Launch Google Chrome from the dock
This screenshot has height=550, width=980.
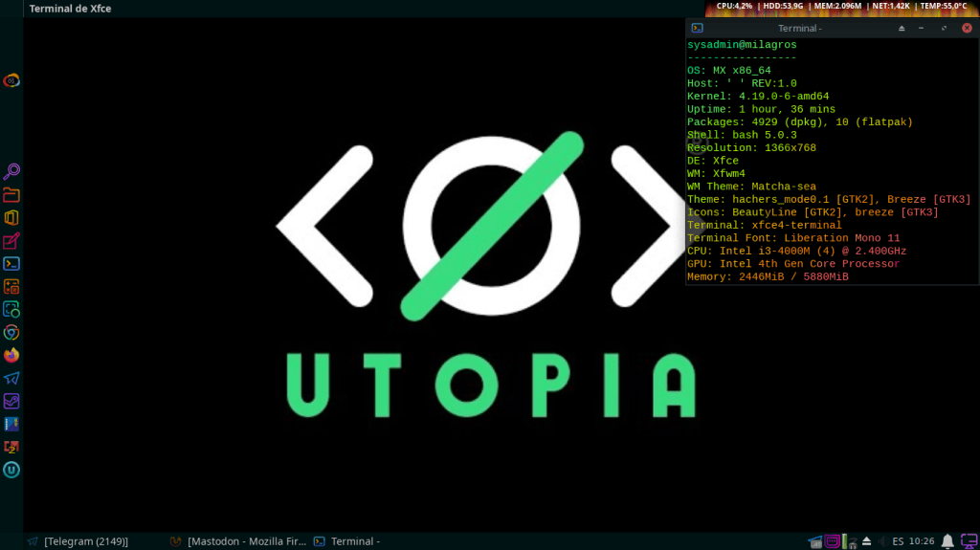(11, 333)
